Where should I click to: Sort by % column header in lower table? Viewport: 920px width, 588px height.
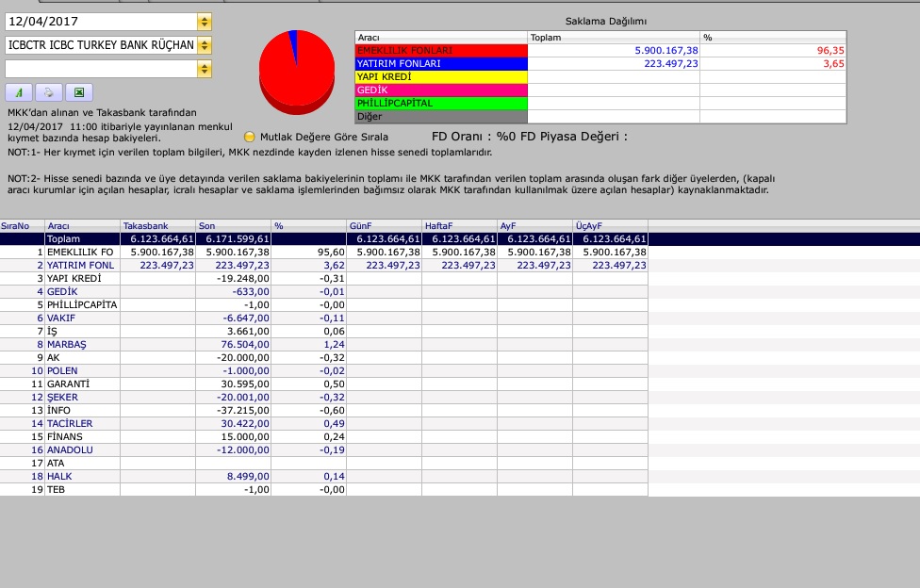(308, 226)
